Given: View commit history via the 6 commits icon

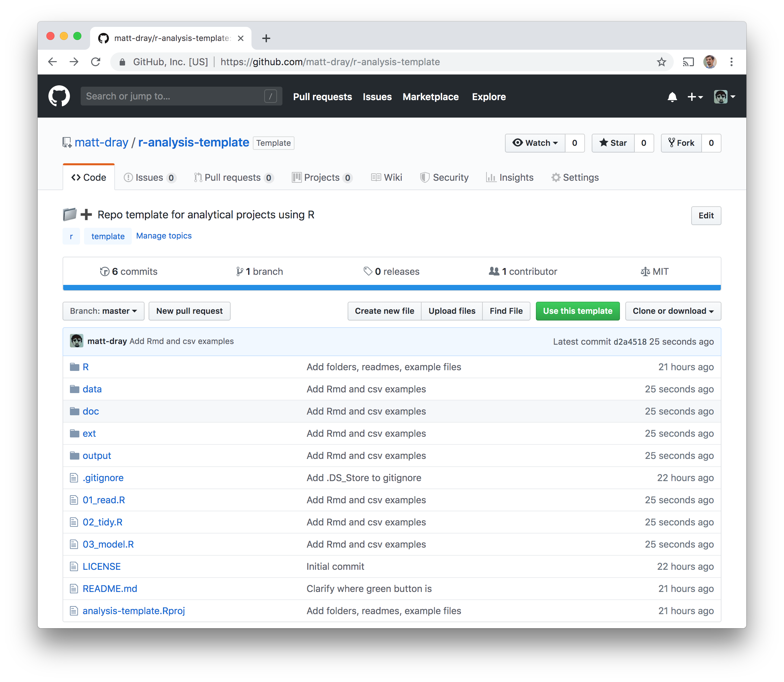Looking at the screenshot, I should [104, 271].
